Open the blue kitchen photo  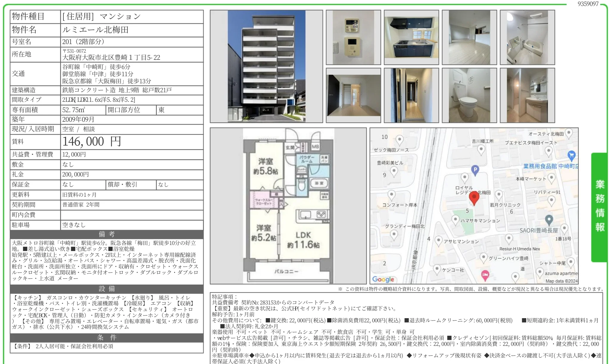click(411, 38)
